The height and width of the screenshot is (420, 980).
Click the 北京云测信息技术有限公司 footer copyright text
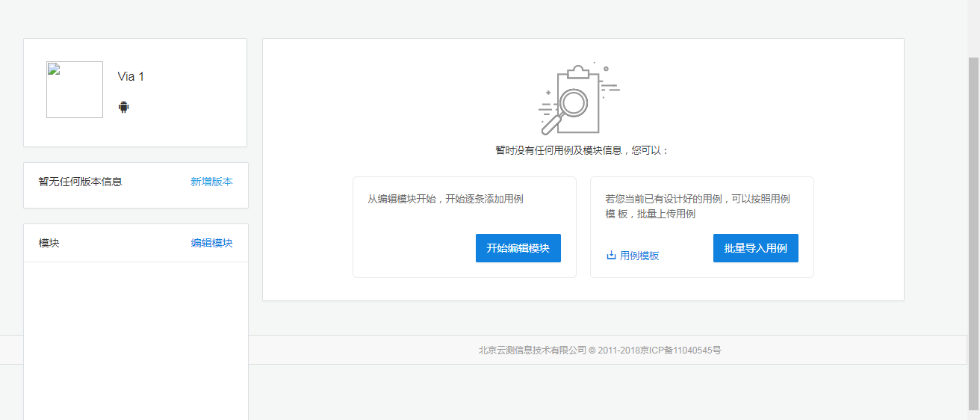[600, 350]
